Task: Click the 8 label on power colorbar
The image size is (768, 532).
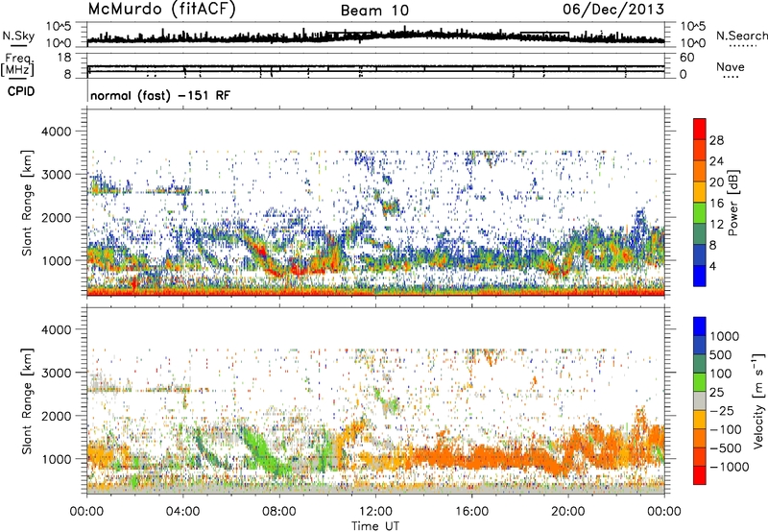Action: (x=713, y=246)
